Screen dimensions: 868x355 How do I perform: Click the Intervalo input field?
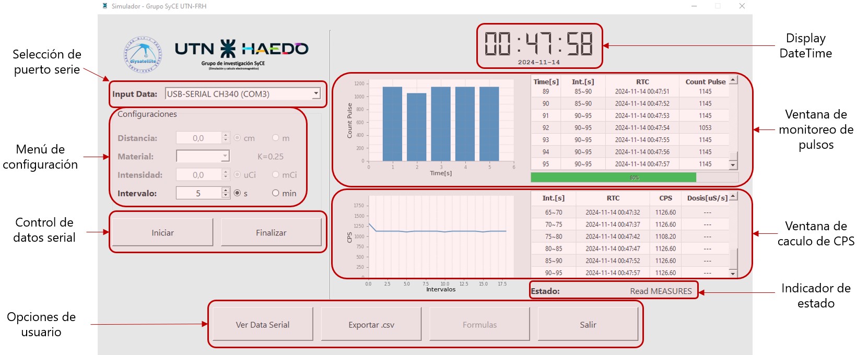pos(199,193)
